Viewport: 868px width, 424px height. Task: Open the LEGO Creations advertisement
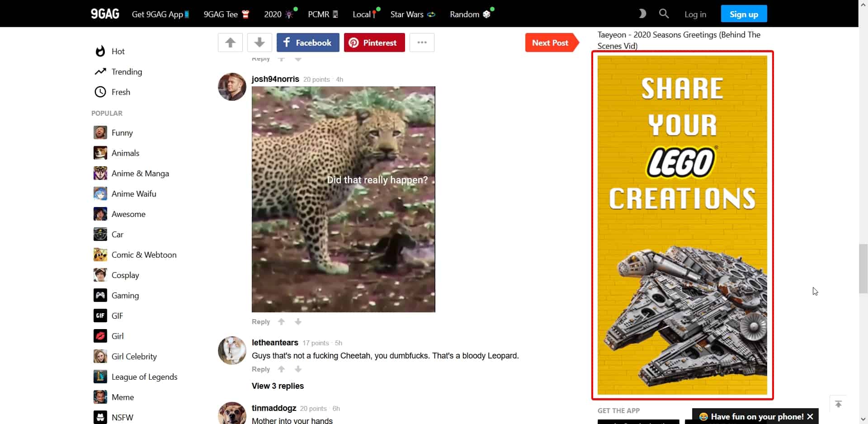point(682,225)
